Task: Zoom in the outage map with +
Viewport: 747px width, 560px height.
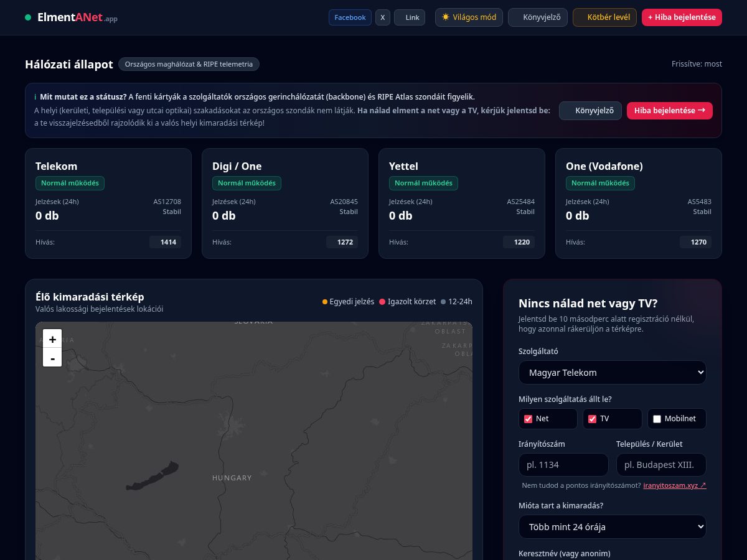Action: click(x=52, y=339)
